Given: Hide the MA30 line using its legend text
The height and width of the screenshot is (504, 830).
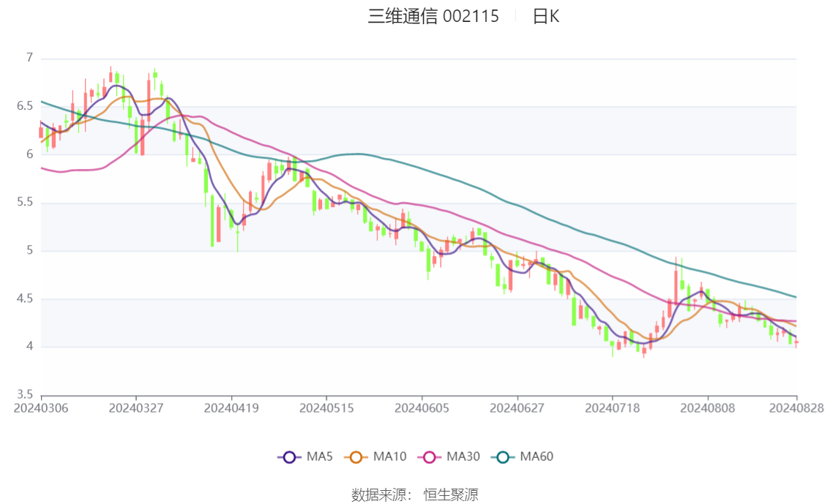Looking at the screenshot, I should pyautogui.click(x=463, y=457).
